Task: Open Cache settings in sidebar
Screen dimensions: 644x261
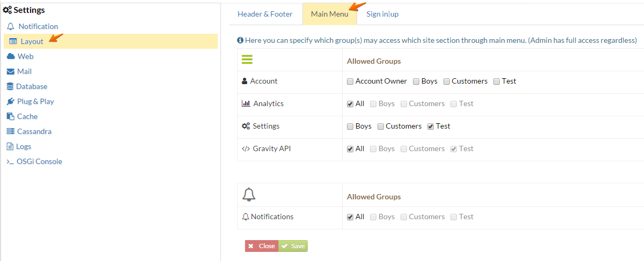Action: pos(27,116)
